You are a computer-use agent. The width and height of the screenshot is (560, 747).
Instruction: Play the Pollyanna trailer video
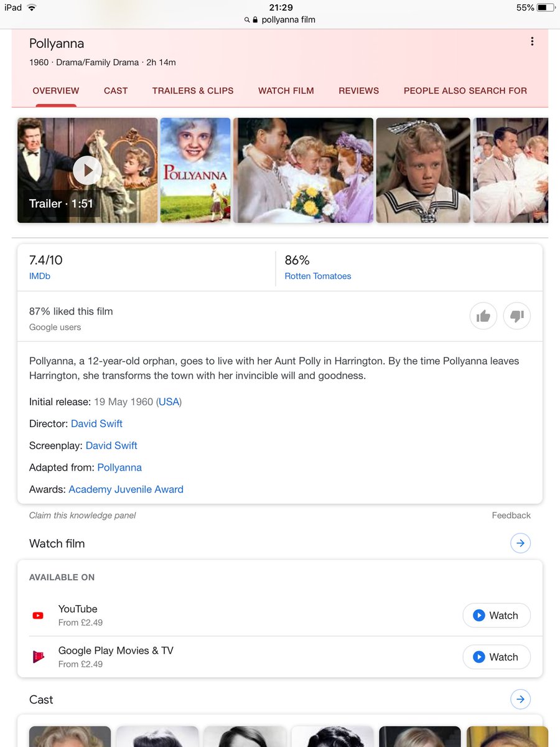tap(87, 170)
